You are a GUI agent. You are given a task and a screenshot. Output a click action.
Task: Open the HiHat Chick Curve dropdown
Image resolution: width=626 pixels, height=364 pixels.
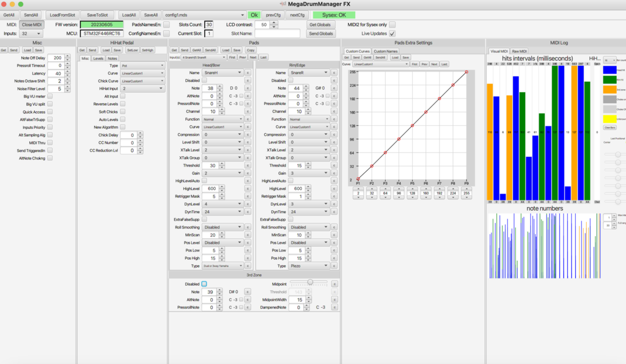(142, 81)
